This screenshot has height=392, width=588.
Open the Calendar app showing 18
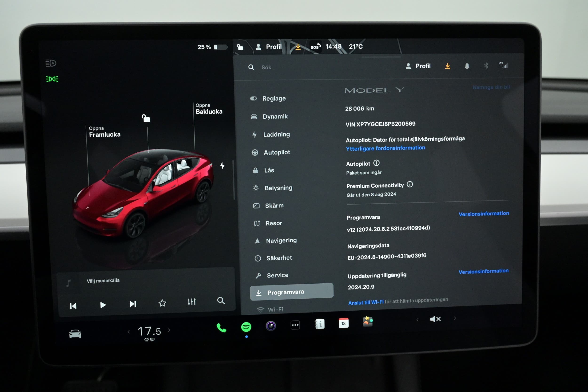click(343, 323)
